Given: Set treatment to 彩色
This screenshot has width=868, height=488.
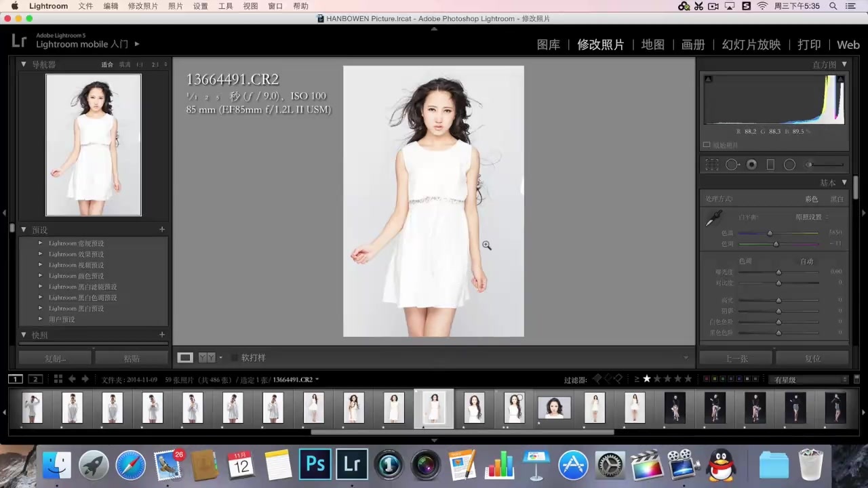Looking at the screenshot, I should coord(811,199).
